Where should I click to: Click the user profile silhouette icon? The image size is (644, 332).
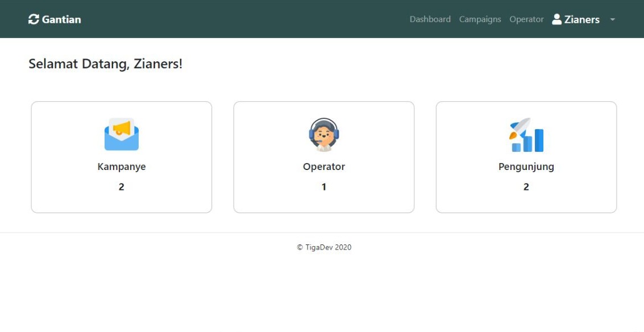coord(557,19)
